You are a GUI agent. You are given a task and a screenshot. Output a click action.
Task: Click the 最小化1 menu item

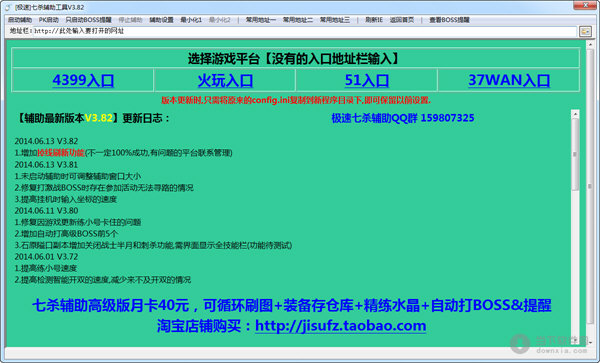pyautogui.click(x=191, y=20)
